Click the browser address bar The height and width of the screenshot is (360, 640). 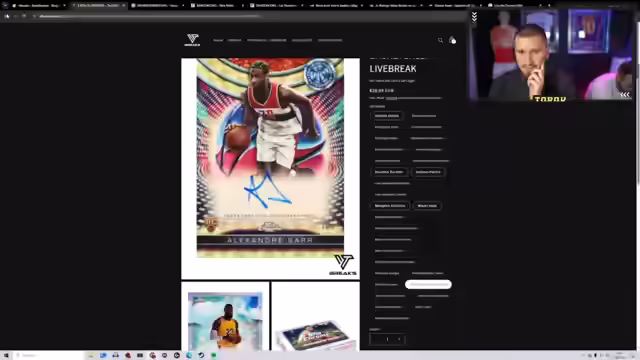pos(245,16)
